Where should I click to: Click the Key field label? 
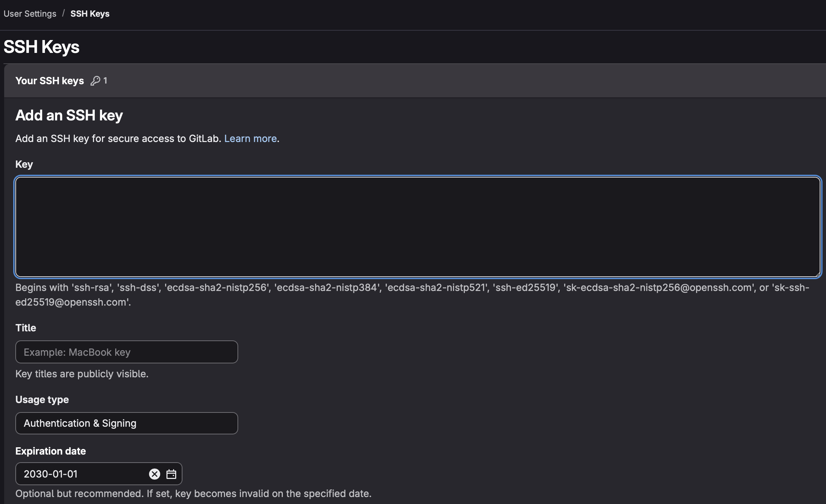pos(24,164)
